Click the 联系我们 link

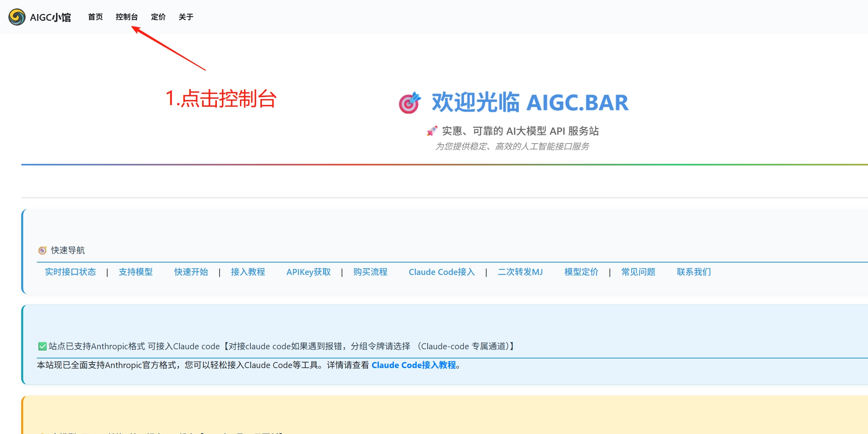693,272
